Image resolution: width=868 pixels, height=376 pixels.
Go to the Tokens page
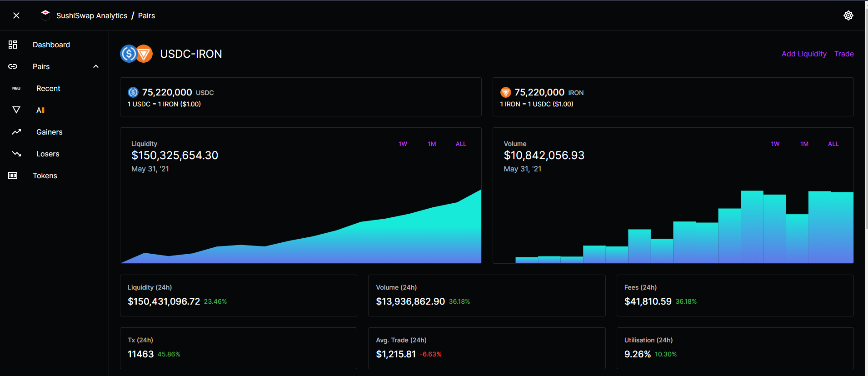tap(45, 175)
